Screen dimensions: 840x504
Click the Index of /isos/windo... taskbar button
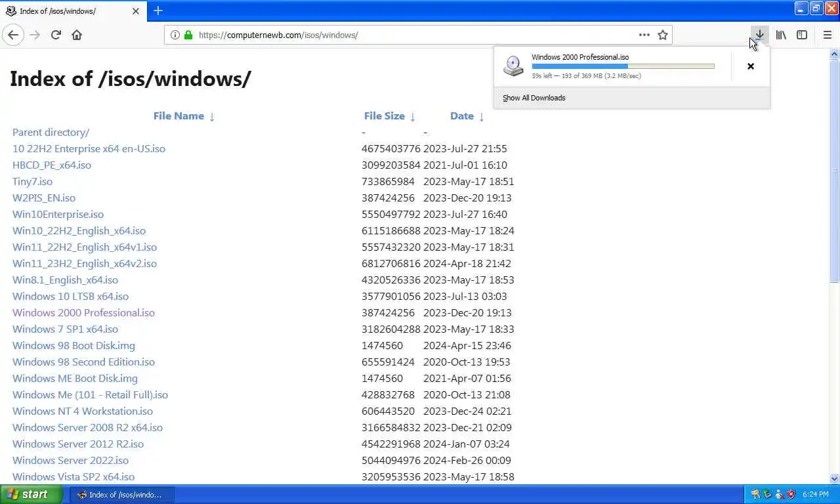tap(122, 495)
